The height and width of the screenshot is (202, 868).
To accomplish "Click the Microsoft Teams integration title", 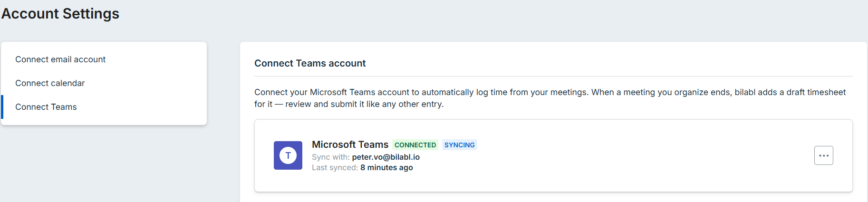I will [350, 144].
